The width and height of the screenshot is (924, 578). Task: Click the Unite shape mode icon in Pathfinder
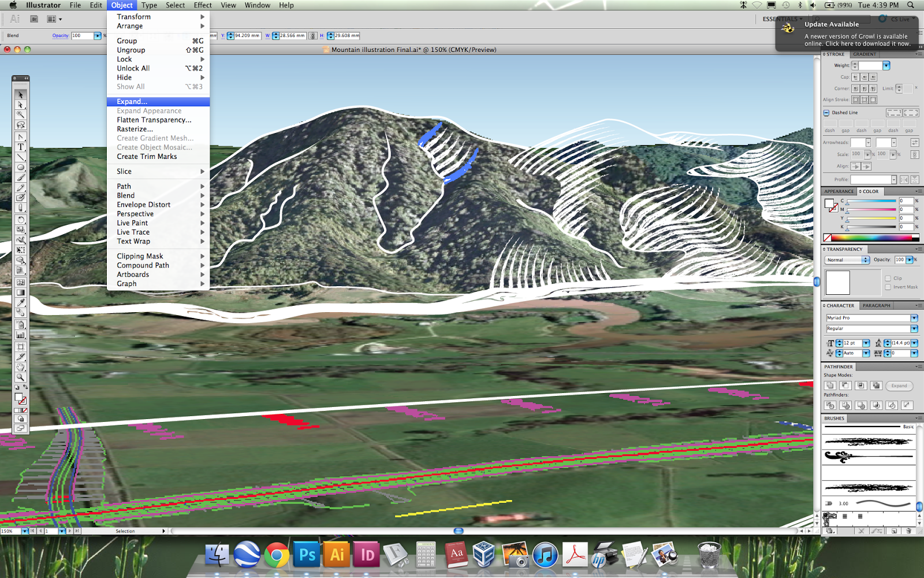[x=830, y=386]
